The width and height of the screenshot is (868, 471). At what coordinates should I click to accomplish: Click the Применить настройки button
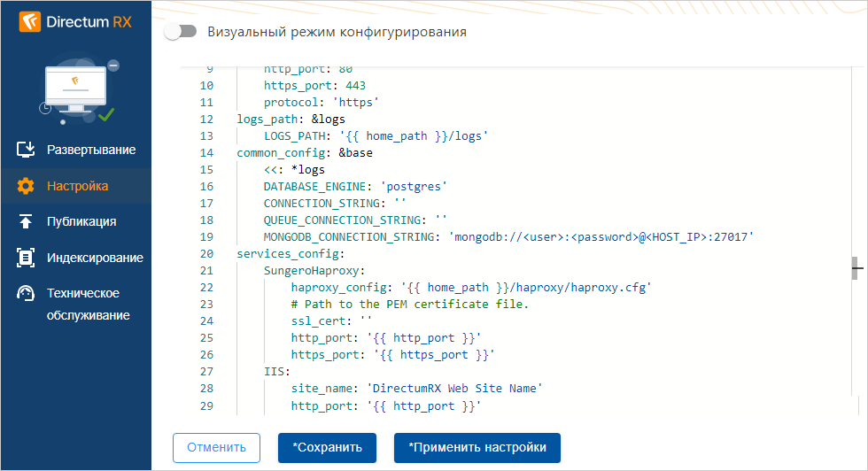[477, 447]
